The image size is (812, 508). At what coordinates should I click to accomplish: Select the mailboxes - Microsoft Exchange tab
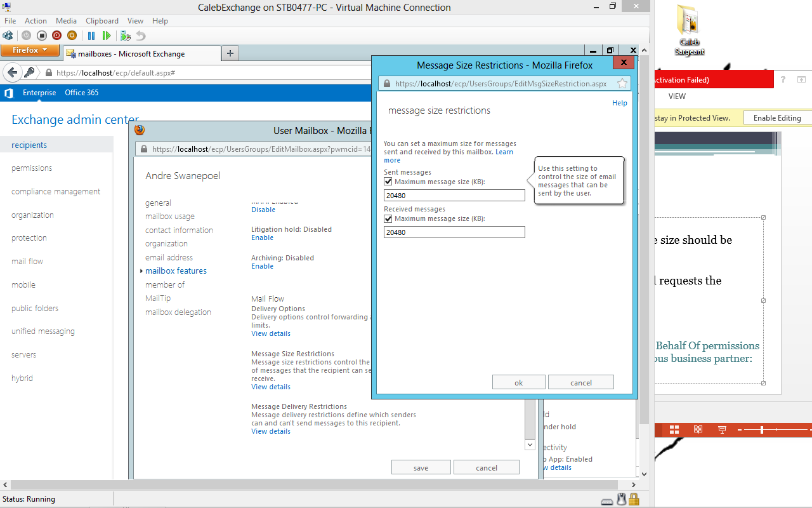[x=140, y=54]
